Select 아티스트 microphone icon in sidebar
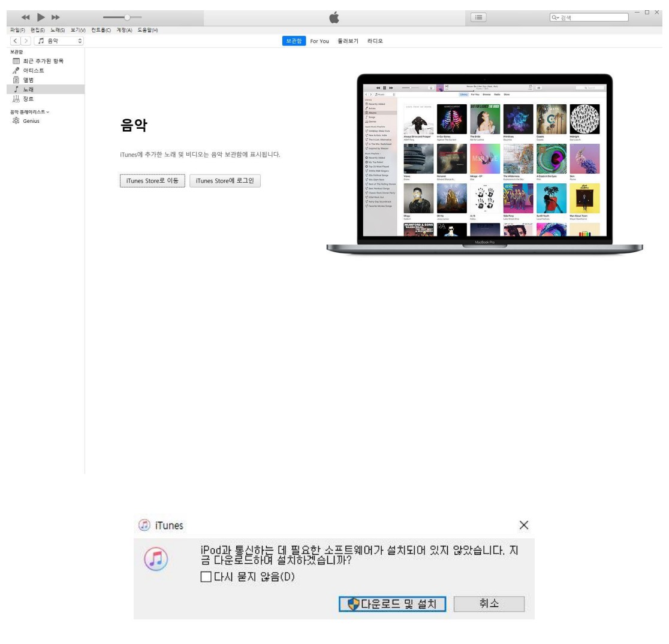 pos(16,71)
